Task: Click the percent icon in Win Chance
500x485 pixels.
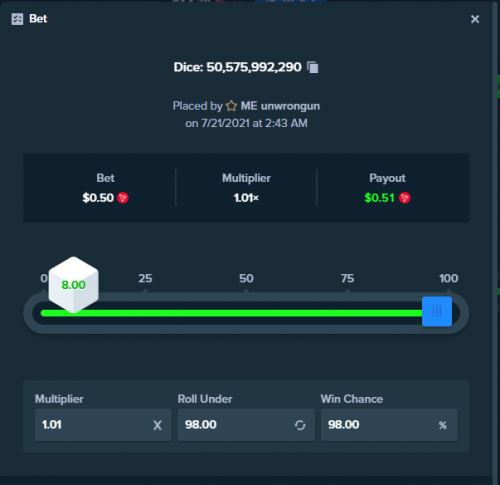Action: (x=443, y=425)
